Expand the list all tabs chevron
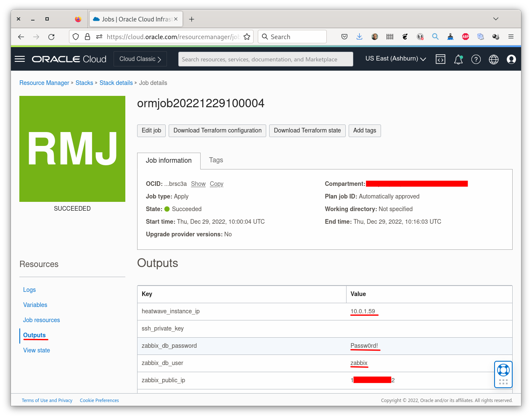The width and height of the screenshot is (532, 418). point(496,19)
